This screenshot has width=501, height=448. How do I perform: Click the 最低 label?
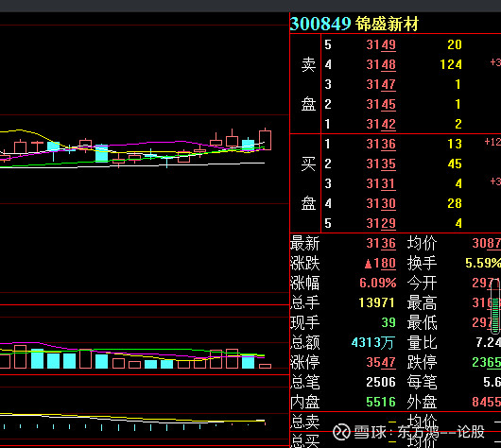pyautogui.click(x=422, y=322)
